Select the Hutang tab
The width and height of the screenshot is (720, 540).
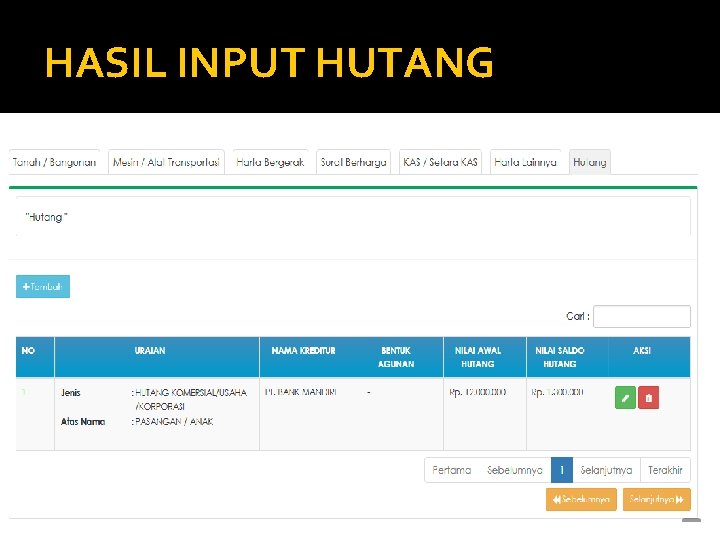pyautogui.click(x=590, y=162)
